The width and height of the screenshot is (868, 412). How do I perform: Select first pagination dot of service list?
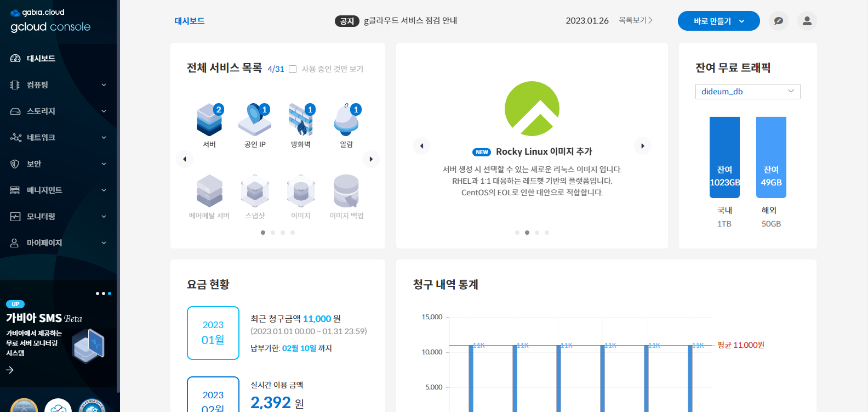coord(263,233)
